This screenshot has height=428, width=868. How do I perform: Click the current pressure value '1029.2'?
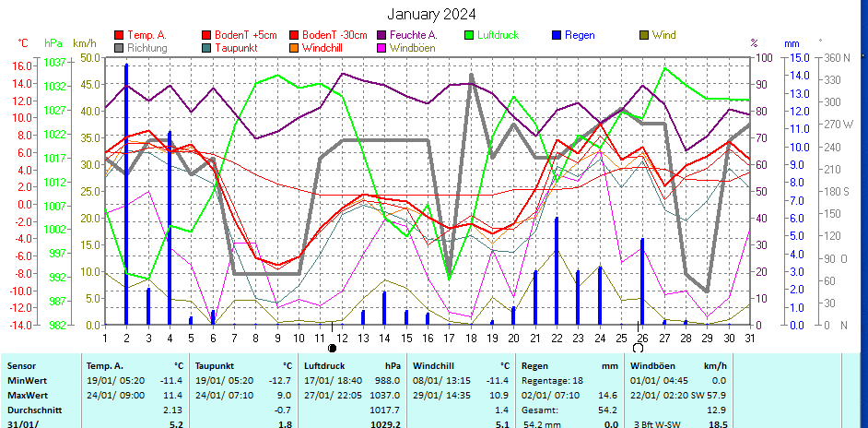385,424
